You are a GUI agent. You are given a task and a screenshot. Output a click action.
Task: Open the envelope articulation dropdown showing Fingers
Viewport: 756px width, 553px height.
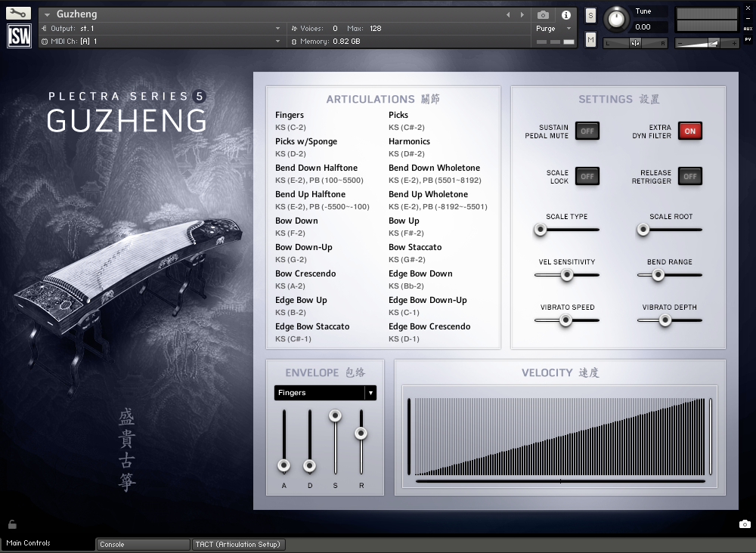325,392
